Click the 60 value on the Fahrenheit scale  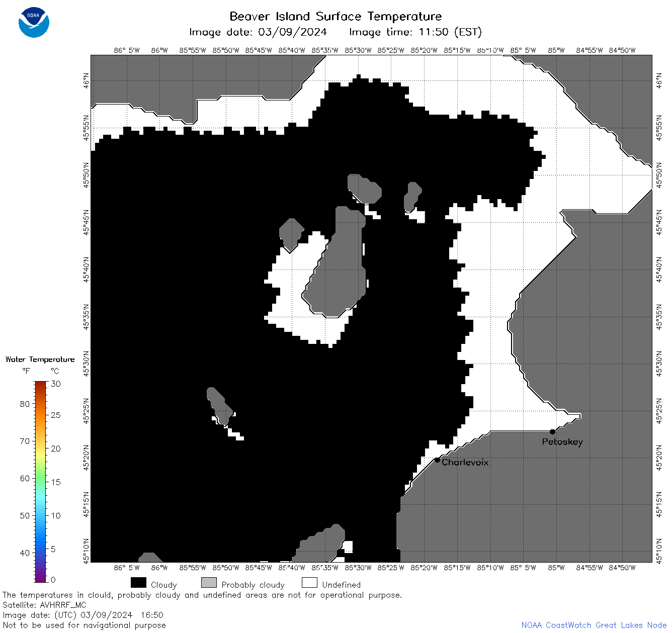pyautogui.click(x=25, y=478)
